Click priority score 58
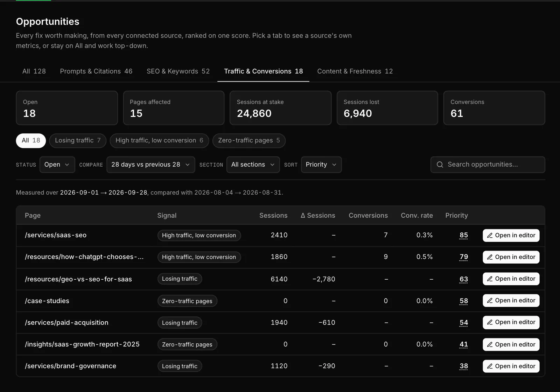Screen dimensions: 560x392 point(463,301)
